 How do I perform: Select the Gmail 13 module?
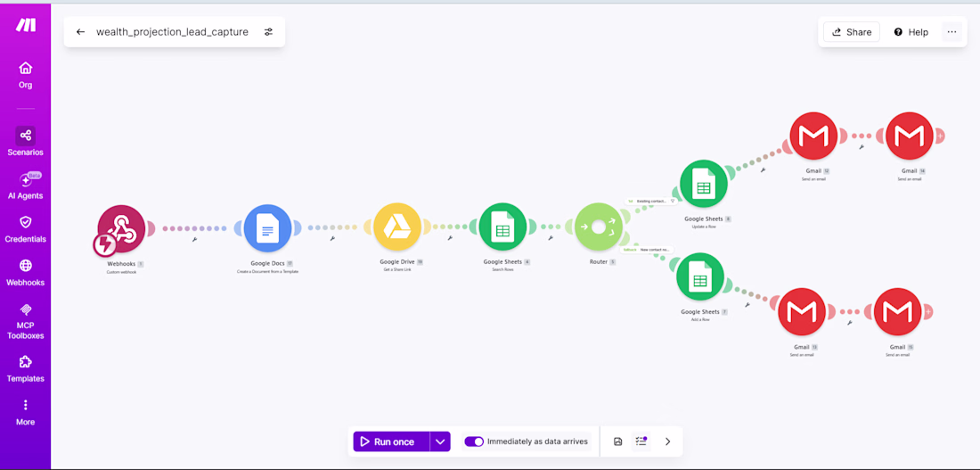click(x=802, y=311)
